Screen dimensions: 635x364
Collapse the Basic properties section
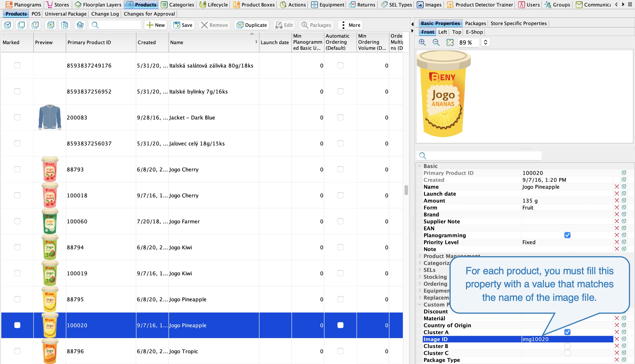click(419, 166)
